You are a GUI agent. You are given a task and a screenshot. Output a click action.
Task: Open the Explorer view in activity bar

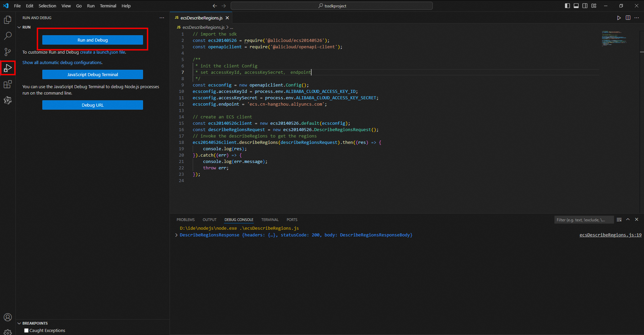tap(7, 20)
